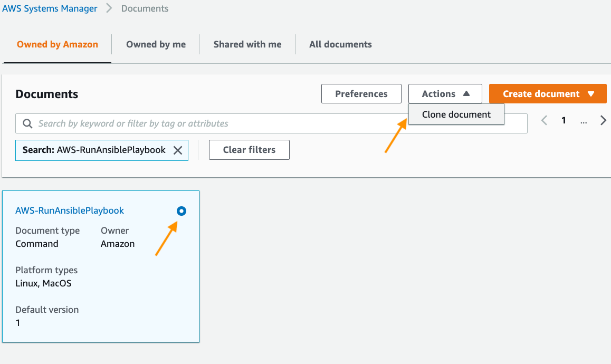Click the pagination ellipsis
The width and height of the screenshot is (611, 364).
point(583,121)
